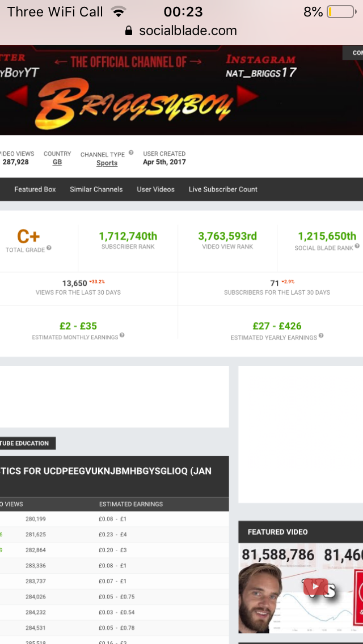363x644 pixels.
Task: Tap the Apr 5th, 2017 user created date
Action: coord(164,162)
